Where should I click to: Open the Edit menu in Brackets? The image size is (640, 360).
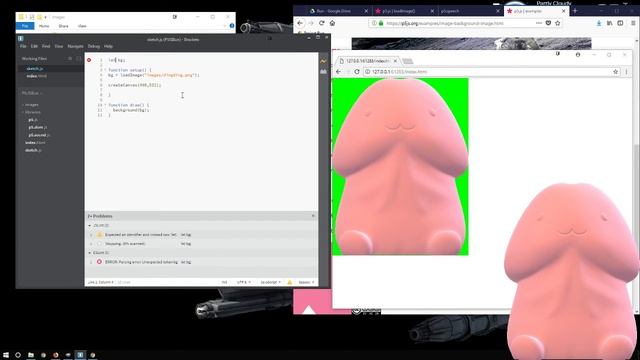click(x=34, y=47)
